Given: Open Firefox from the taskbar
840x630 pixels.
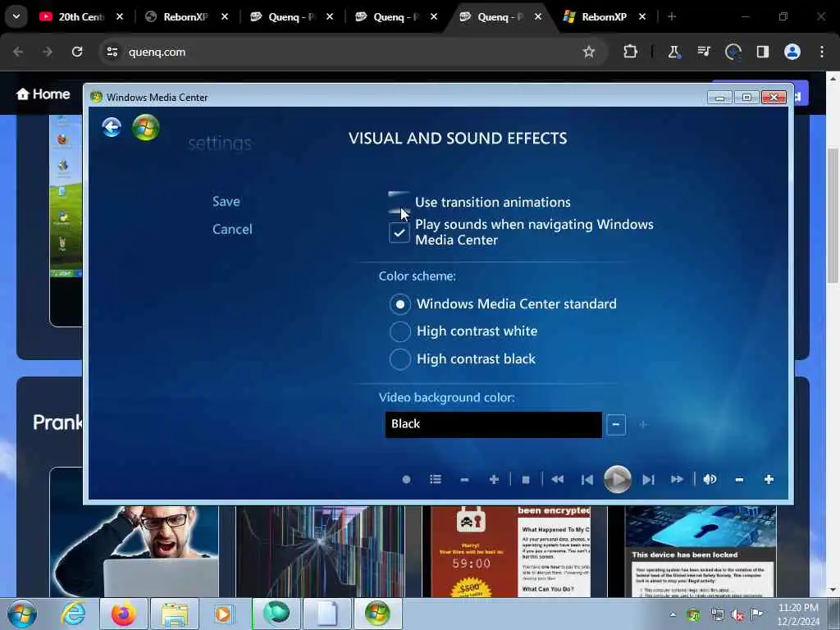Looking at the screenshot, I should (123, 614).
